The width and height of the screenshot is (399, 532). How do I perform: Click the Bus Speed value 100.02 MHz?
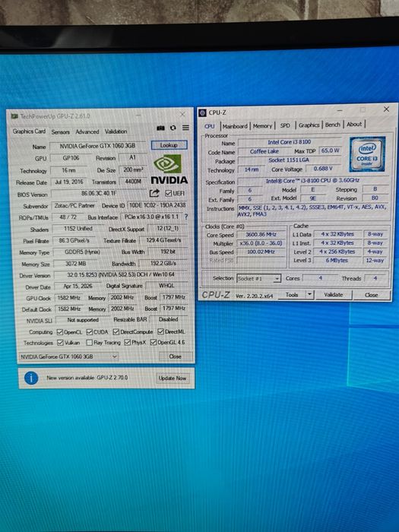click(261, 252)
